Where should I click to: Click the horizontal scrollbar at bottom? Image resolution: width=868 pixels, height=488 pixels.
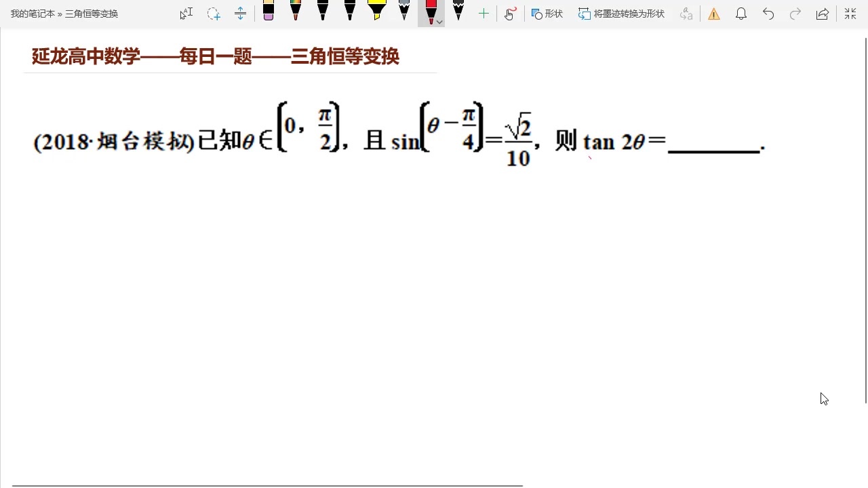(268, 485)
